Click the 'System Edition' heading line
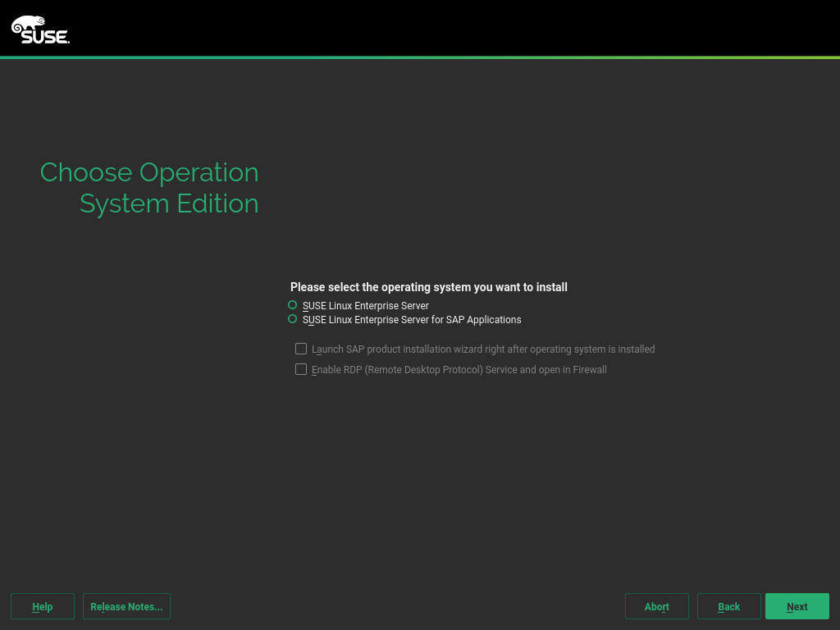Viewport: 840px width, 630px height. click(x=169, y=203)
